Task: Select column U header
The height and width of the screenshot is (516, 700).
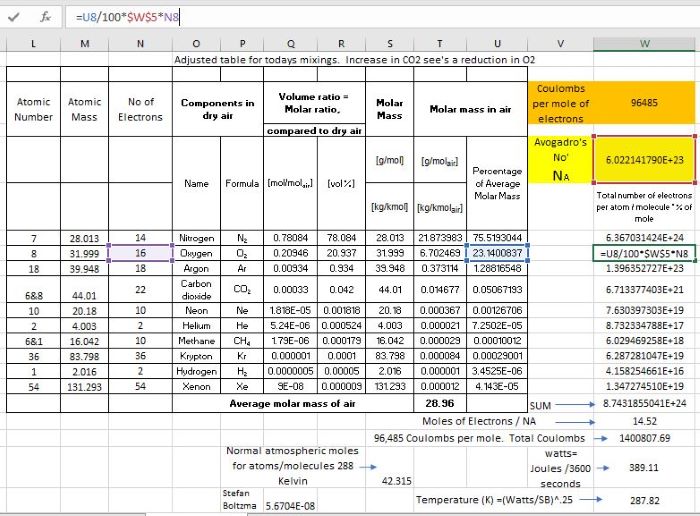Action: (497, 44)
